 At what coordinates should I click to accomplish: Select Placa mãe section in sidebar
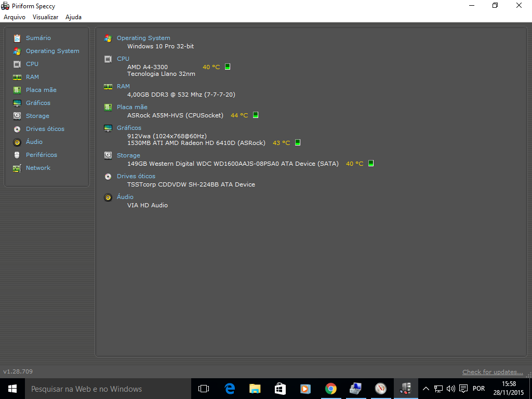42,90
